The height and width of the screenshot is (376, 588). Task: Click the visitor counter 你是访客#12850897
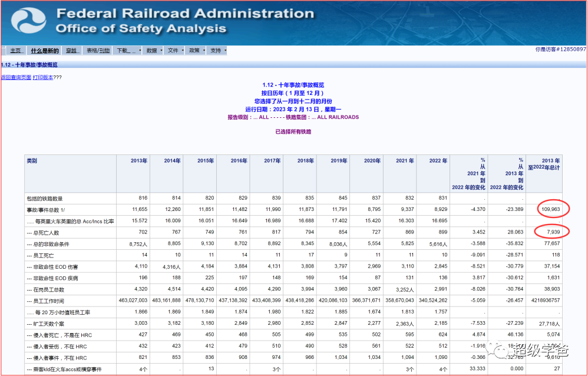(560, 49)
